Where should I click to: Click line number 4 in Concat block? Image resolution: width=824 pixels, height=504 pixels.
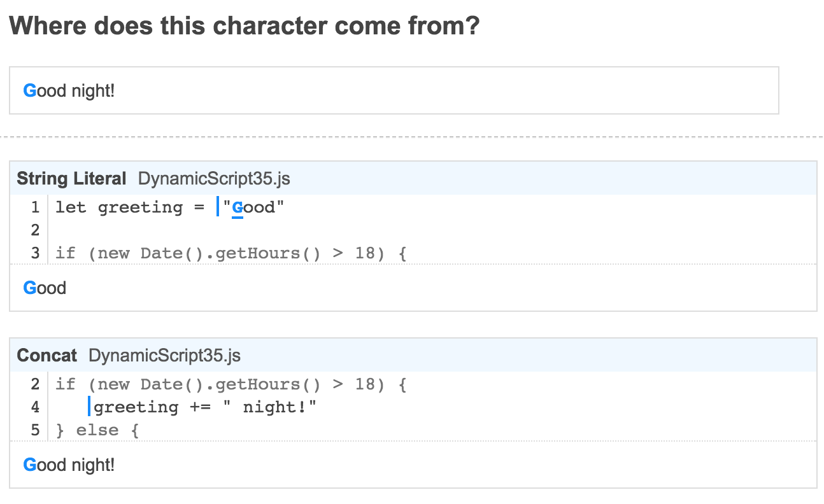pyautogui.click(x=36, y=407)
